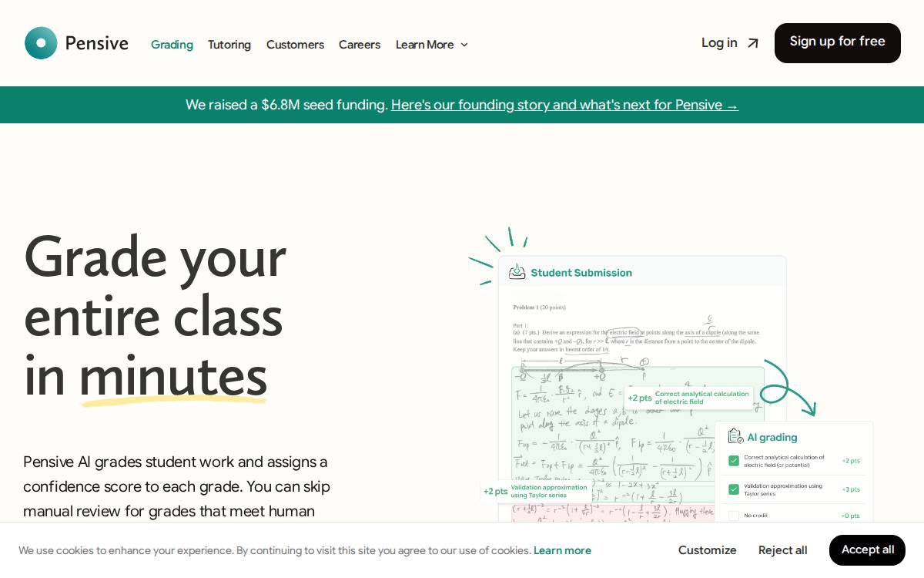
Task: Click the Student Submission inbox icon
Action: 517,272
